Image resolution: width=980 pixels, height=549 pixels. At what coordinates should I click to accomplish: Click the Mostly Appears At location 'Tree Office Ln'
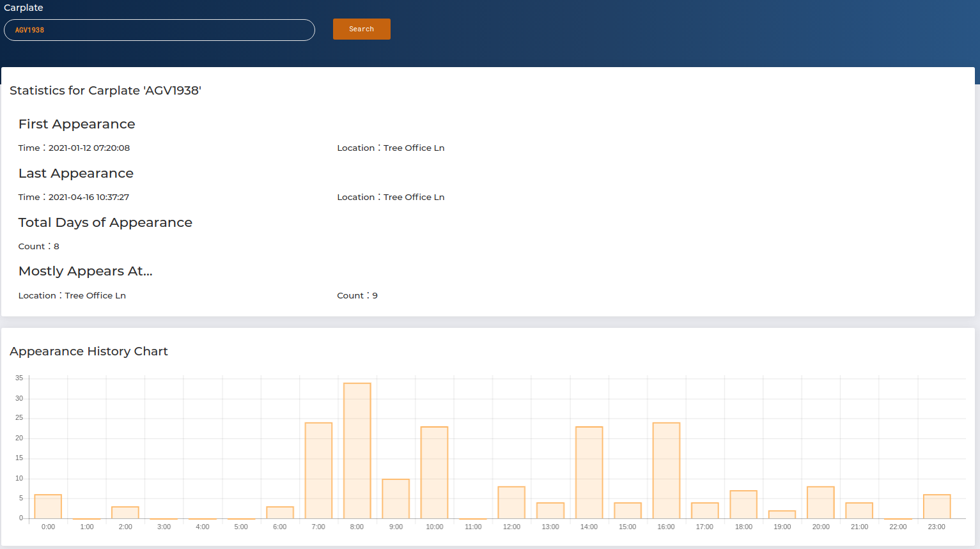95,295
